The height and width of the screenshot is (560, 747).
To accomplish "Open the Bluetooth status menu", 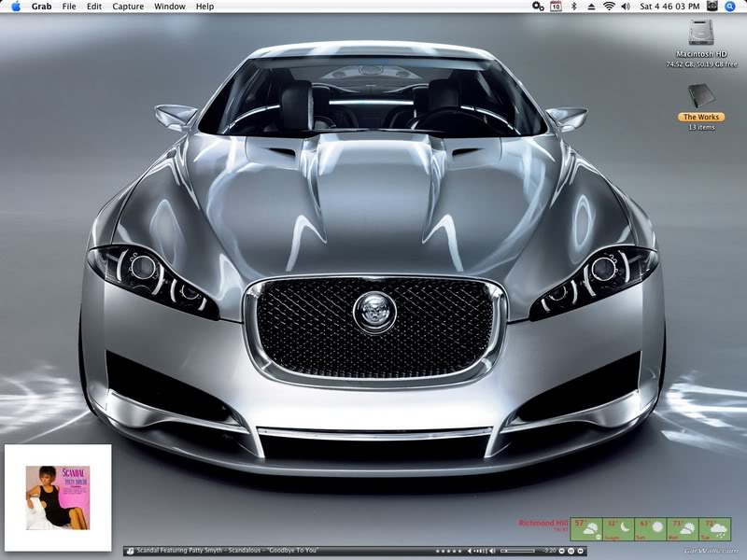I will click(573, 7).
